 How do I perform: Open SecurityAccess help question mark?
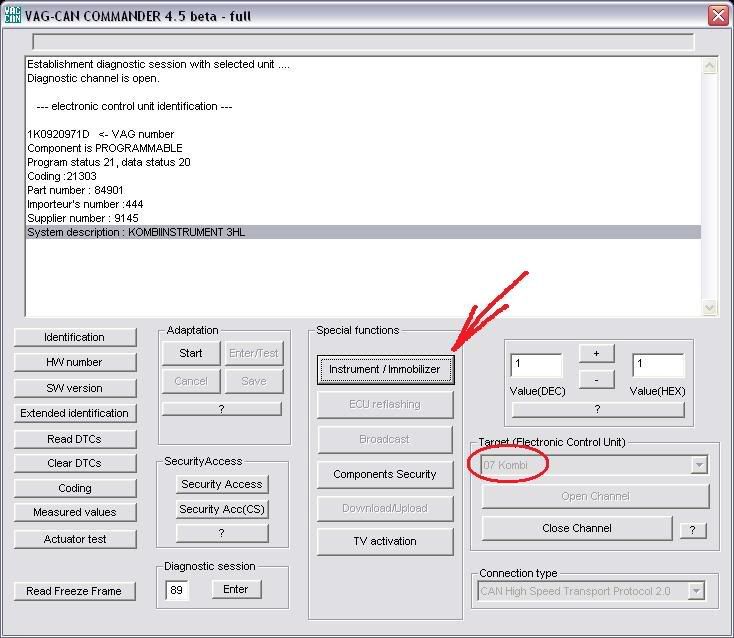222,533
